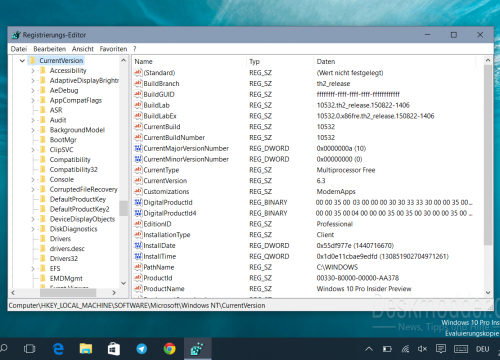
Task: Show hidden system tray icons
Action: pos(369,349)
